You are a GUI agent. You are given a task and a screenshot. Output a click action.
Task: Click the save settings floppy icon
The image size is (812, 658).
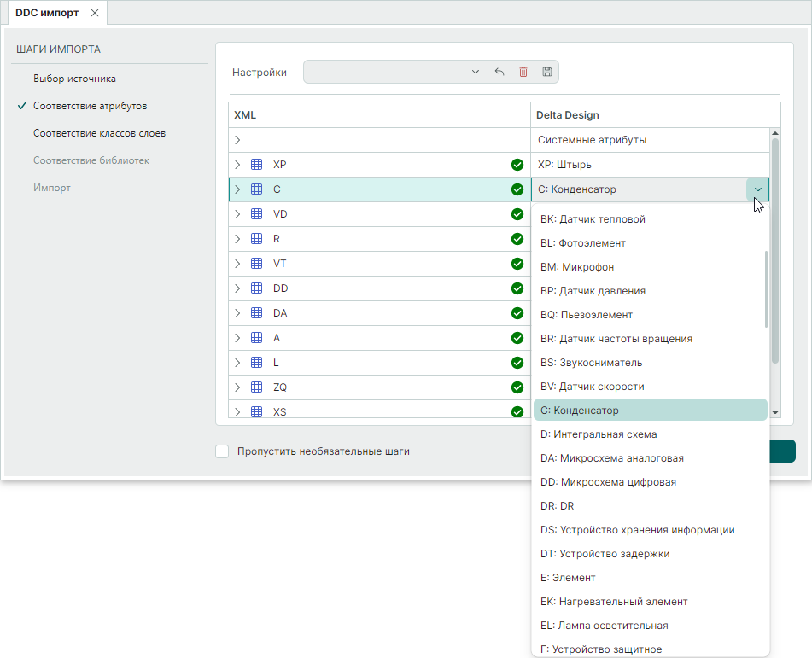(547, 73)
